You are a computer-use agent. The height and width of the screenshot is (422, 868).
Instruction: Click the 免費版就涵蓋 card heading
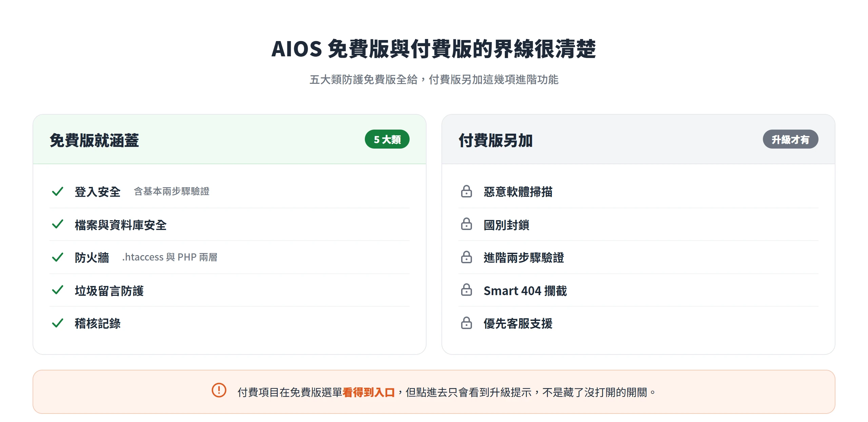click(x=94, y=140)
